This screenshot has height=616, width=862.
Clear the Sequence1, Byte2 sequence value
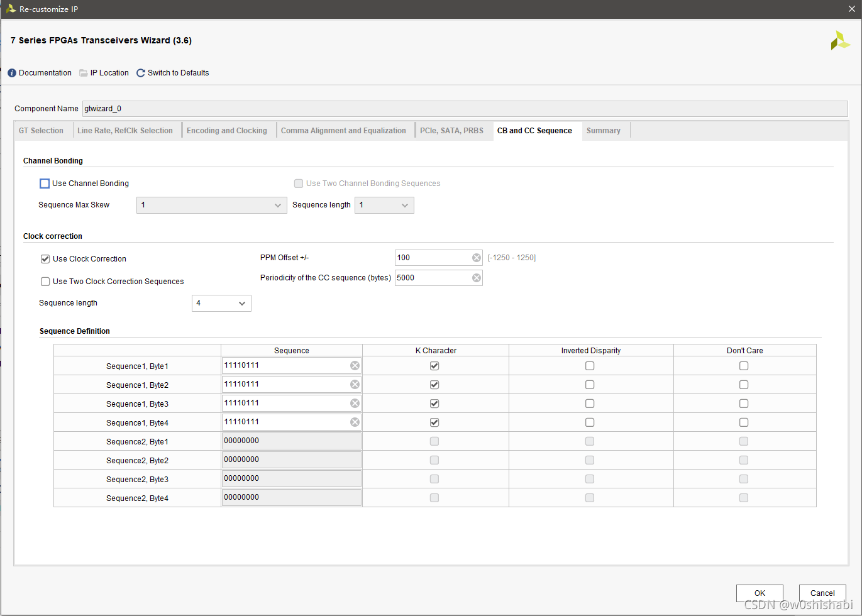coord(355,385)
